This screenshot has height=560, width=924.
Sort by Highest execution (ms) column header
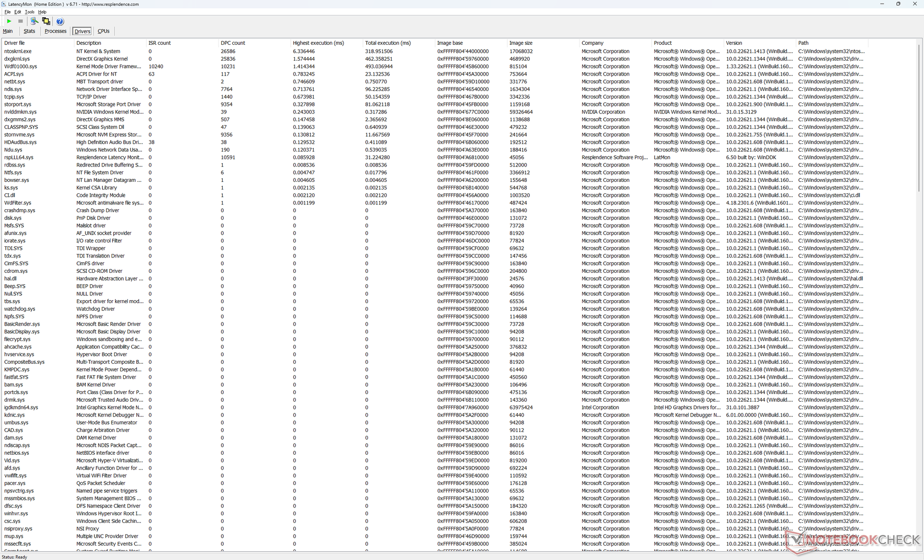[326, 43]
